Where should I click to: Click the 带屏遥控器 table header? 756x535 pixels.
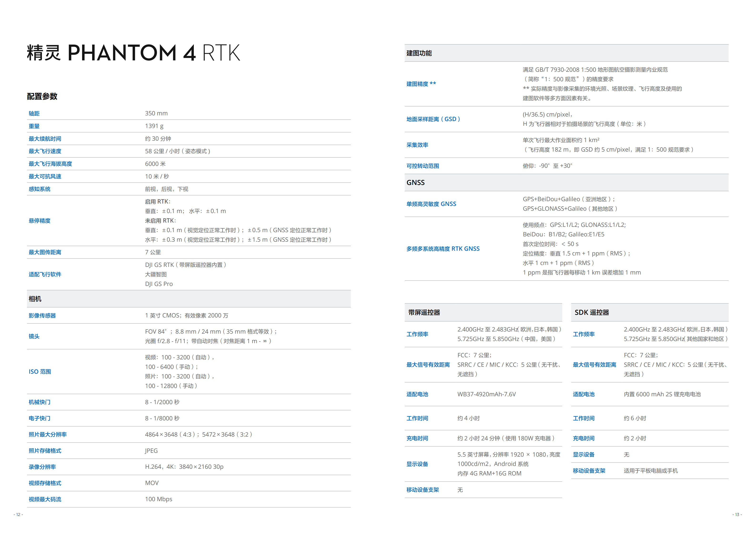[483, 312]
